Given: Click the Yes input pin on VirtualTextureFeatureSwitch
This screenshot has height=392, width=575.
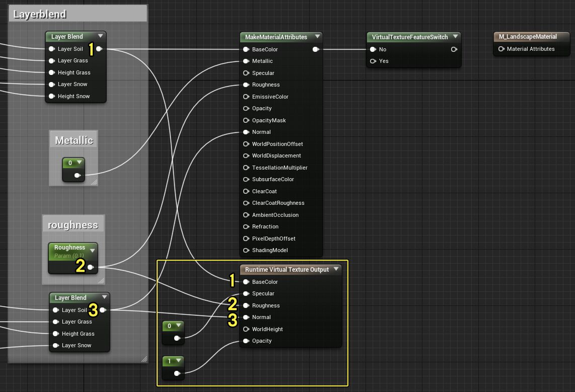Looking at the screenshot, I should (373, 61).
